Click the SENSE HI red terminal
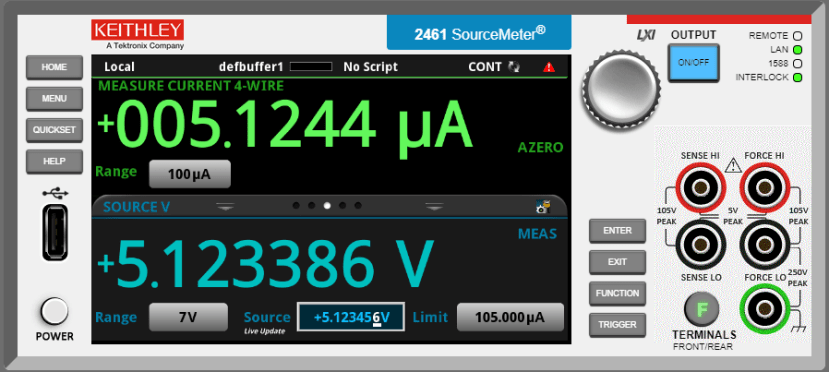 701,187
